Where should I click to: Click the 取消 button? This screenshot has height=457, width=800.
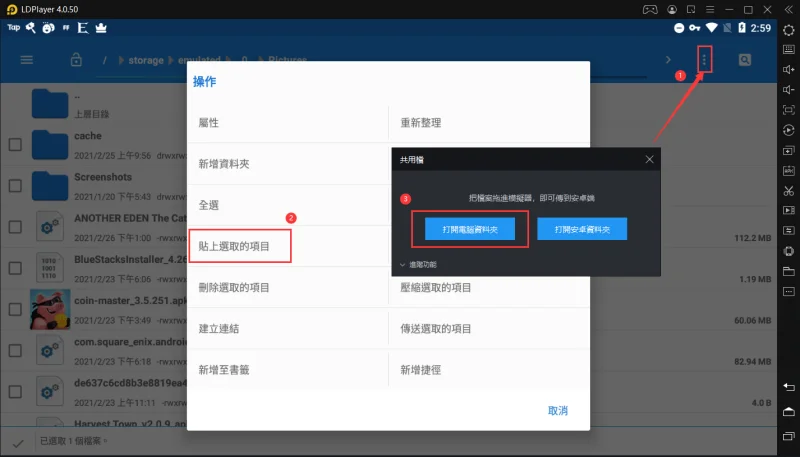[558, 411]
